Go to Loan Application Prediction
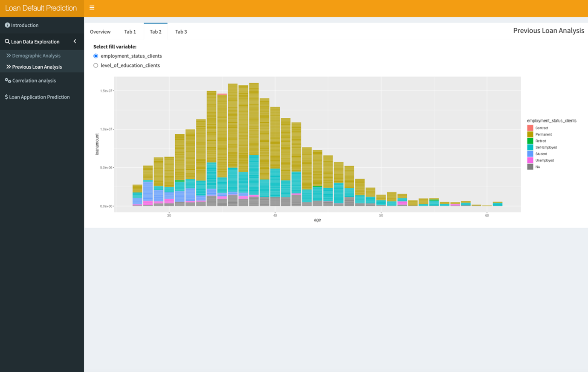This screenshot has width=588, height=372. point(39,97)
